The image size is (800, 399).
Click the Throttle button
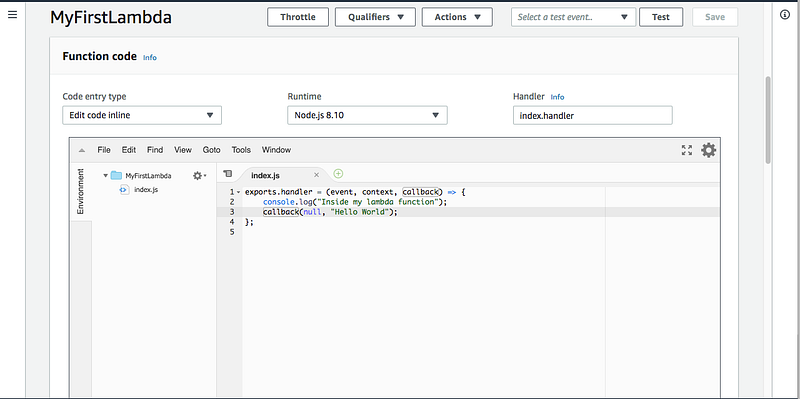[298, 17]
